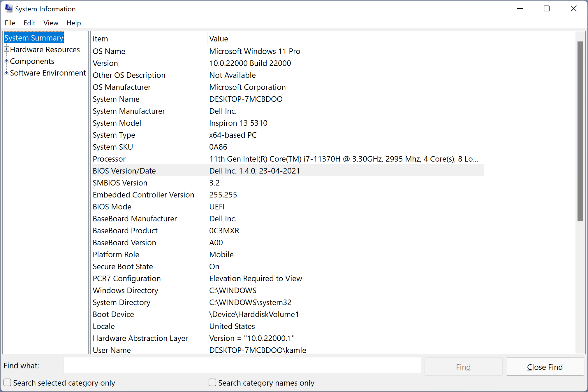The width and height of the screenshot is (588, 392).
Task: Select System Summary in the sidebar
Action: tap(33, 38)
